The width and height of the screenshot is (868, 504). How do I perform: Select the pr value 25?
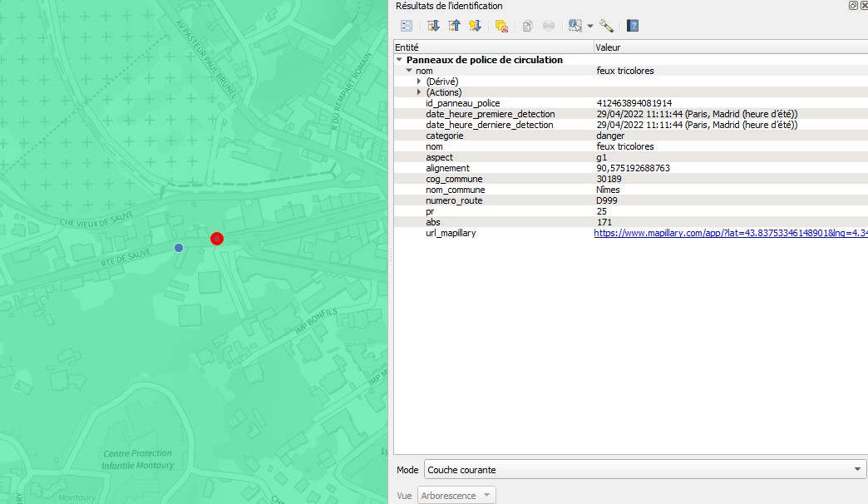602,211
